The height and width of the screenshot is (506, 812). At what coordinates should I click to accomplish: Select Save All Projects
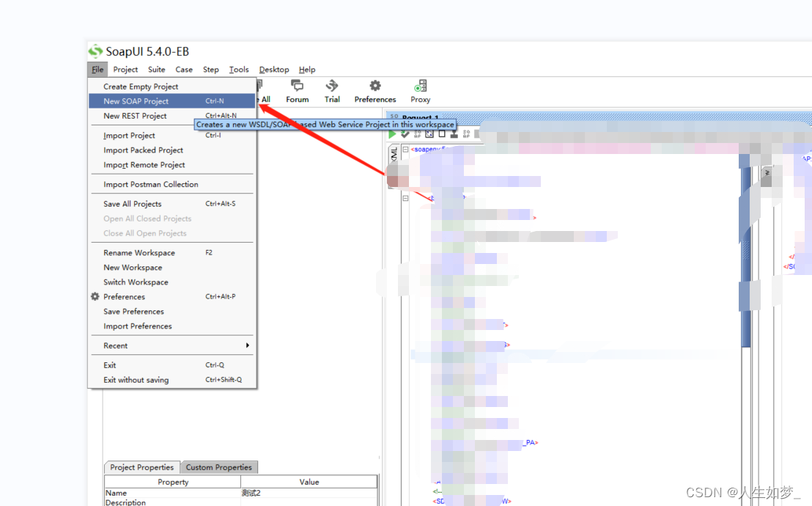tap(172, 204)
